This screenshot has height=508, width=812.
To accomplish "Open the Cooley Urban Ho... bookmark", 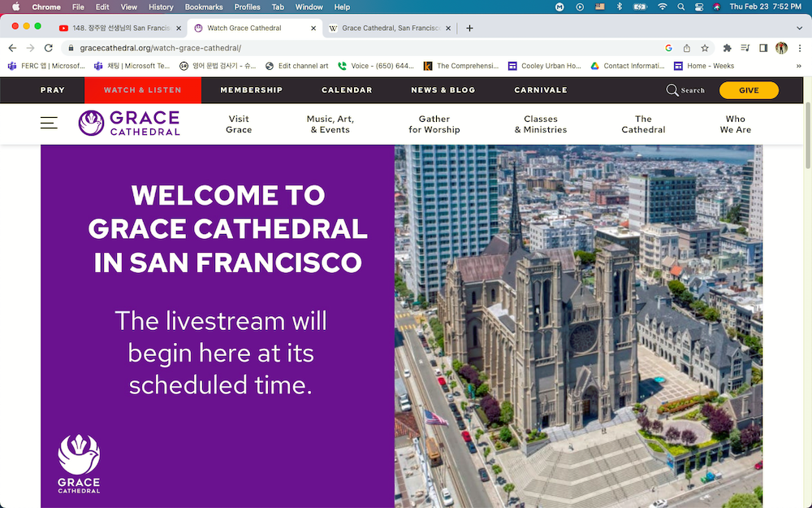I will (545, 66).
